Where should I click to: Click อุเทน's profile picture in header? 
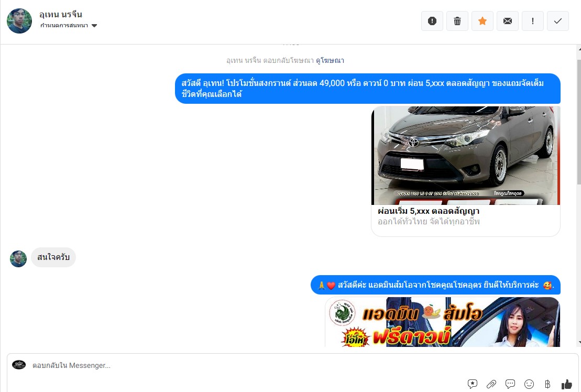(19, 21)
